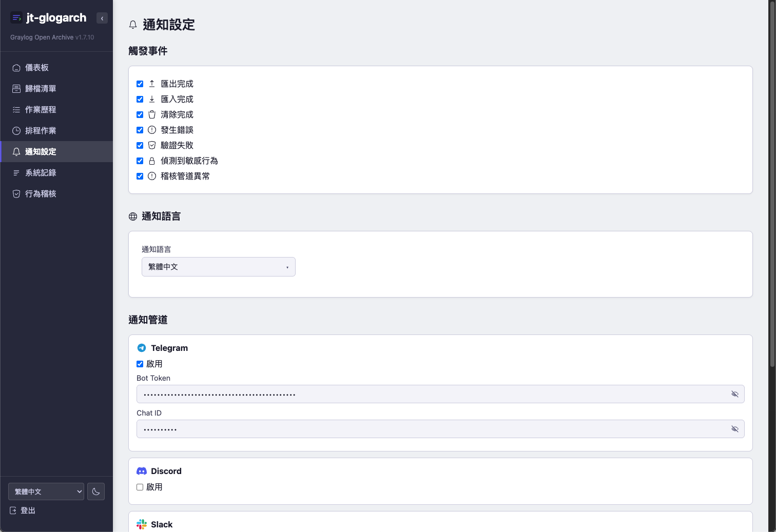
Task: Click the 觸發事件 section heading
Action: (x=148, y=51)
